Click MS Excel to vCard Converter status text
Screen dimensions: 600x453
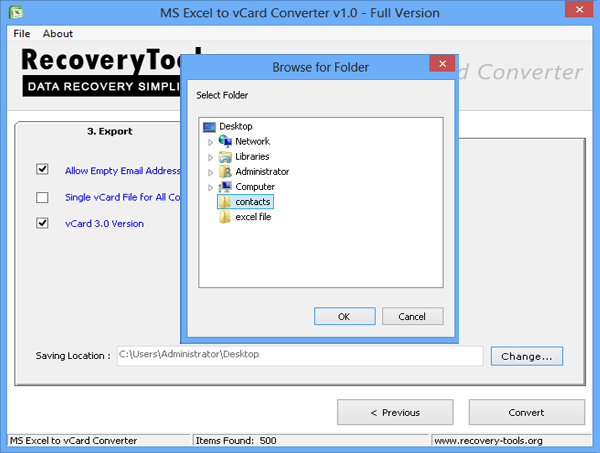point(73,441)
